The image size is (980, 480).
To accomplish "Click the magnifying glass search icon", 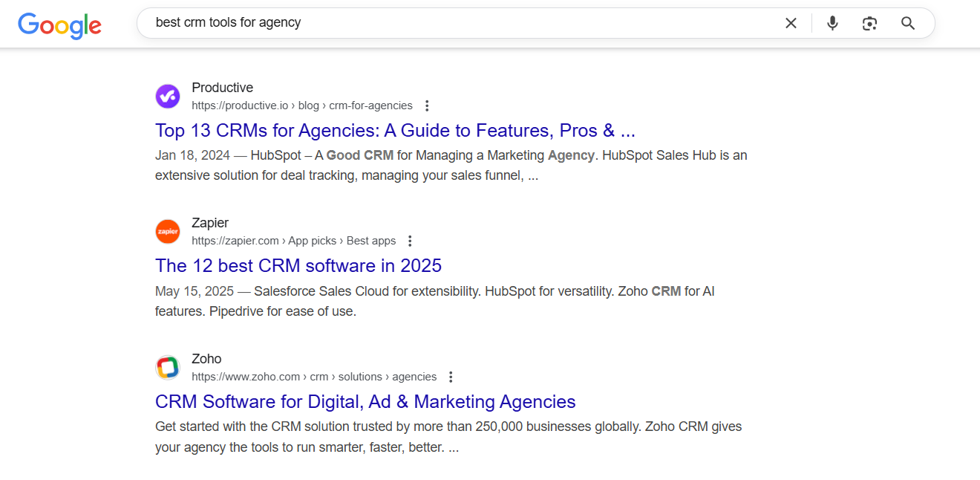I will (908, 23).
